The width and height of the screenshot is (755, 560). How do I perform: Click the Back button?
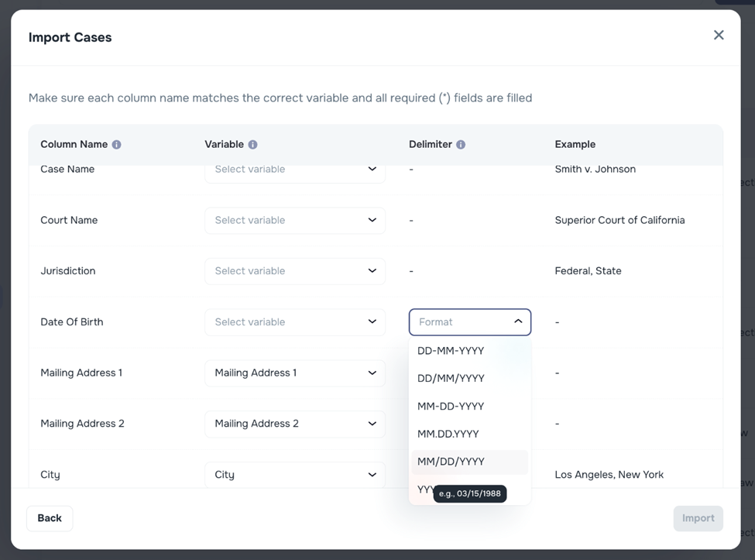50,518
